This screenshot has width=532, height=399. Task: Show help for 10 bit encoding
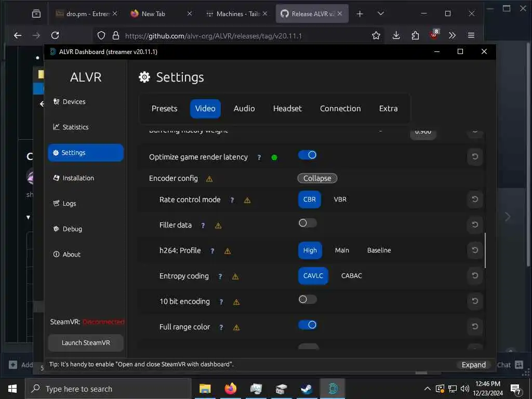tap(221, 302)
